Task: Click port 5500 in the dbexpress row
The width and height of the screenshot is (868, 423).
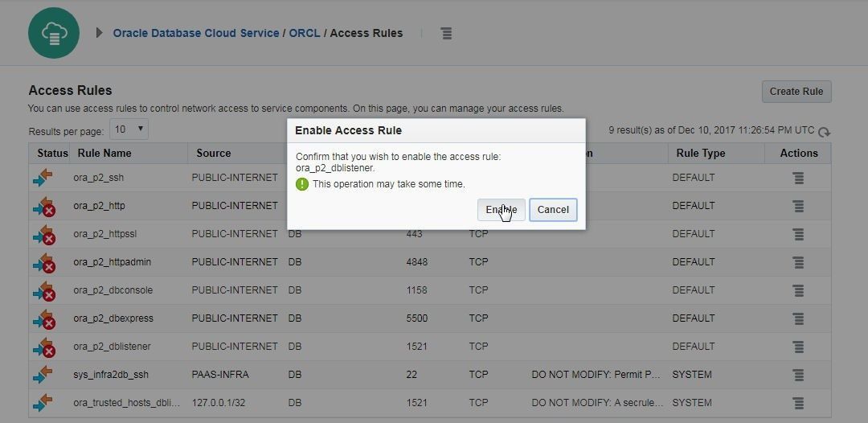Action: [x=417, y=318]
